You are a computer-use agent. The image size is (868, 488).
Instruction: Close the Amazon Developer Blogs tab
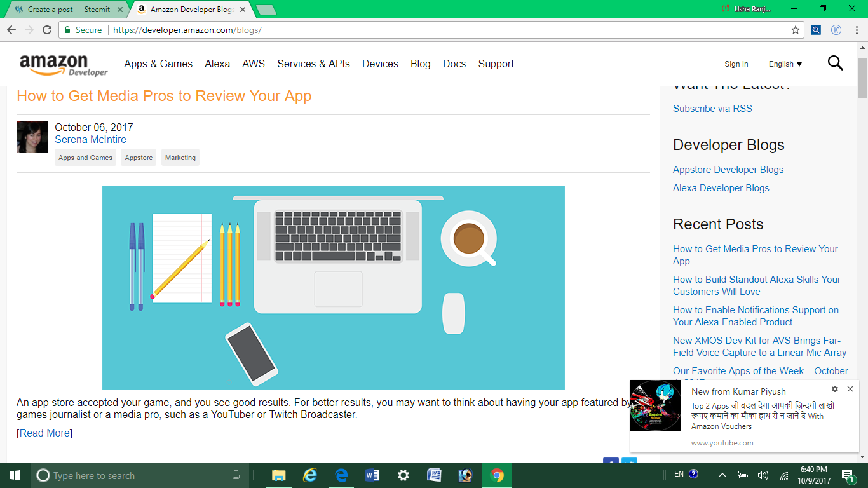tap(244, 10)
